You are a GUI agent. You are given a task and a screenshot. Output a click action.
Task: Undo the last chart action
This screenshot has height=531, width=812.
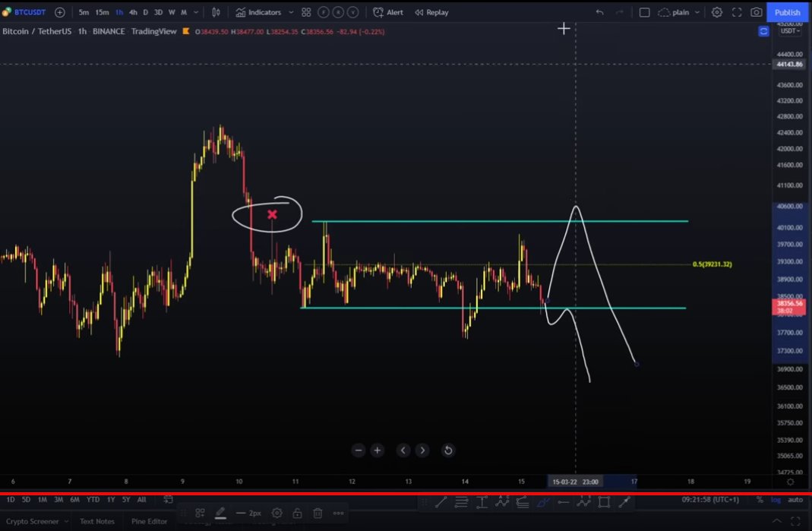(599, 12)
